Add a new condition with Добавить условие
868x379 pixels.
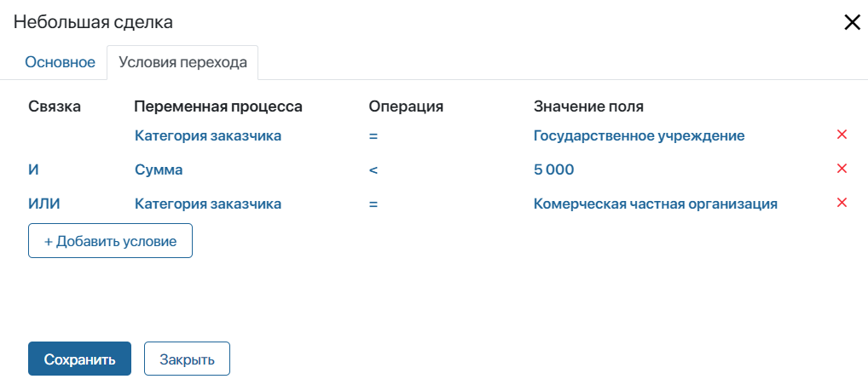(x=110, y=241)
